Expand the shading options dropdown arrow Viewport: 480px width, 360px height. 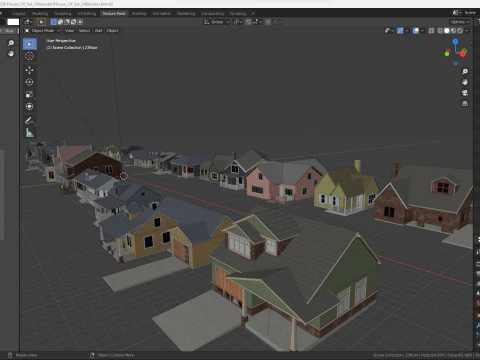467,31
